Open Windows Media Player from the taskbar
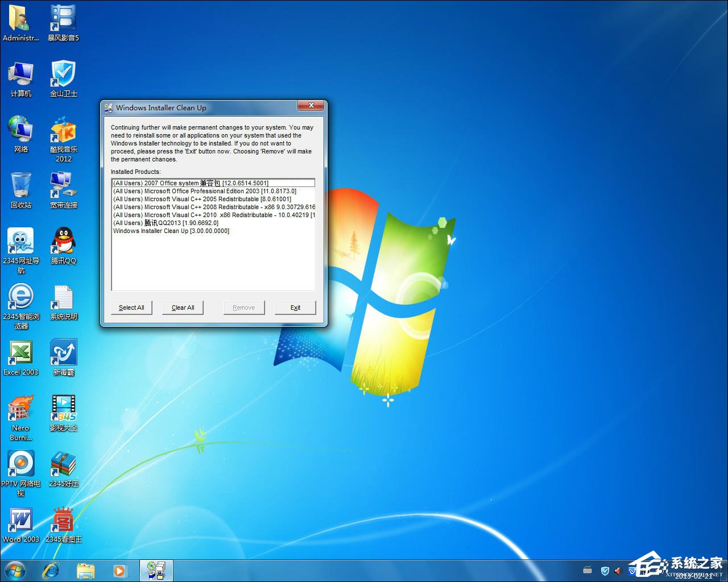Screen dimensions: 728x582 (x=120, y=570)
